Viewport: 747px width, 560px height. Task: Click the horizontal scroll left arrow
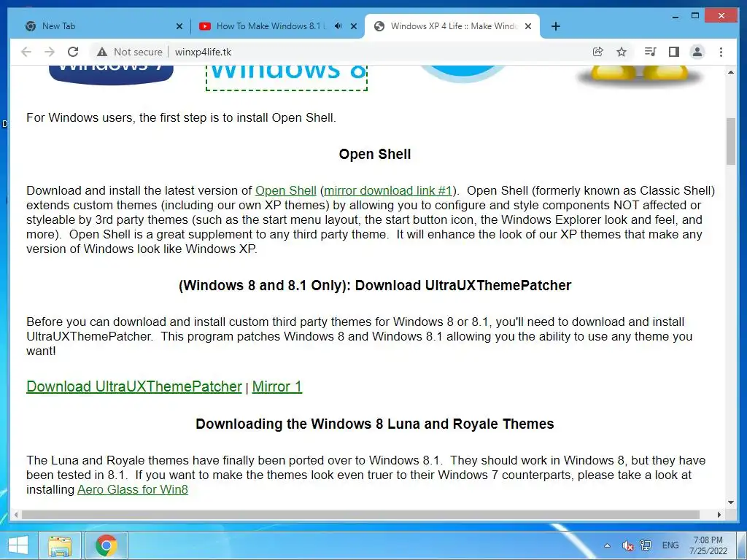pyautogui.click(x=16, y=515)
